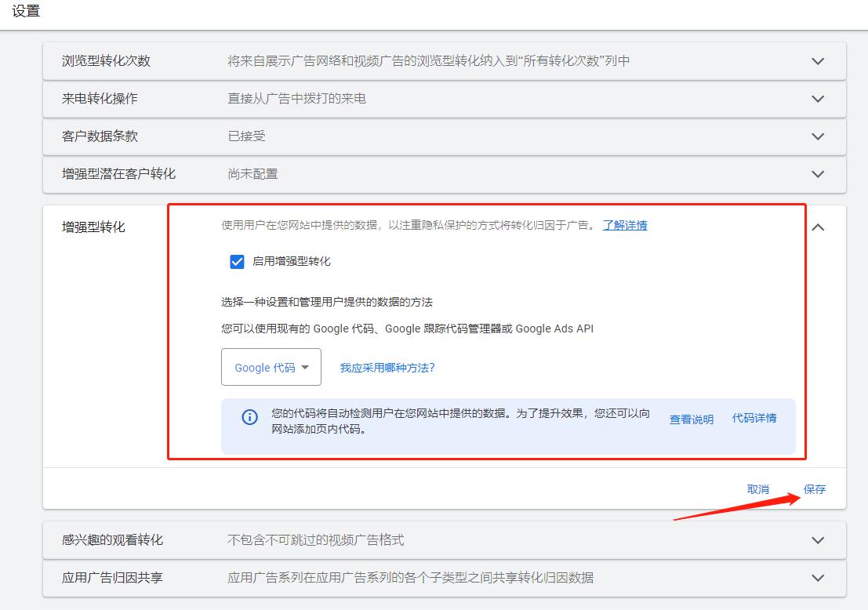Image resolution: width=868 pixels, height=610 pixels.
Task: Save settings with the 保存 button
Action: (815, 488)
